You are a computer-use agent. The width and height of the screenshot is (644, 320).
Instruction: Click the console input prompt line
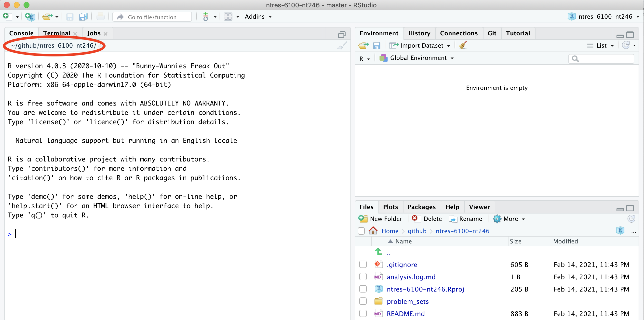click(x=177, y=234)
